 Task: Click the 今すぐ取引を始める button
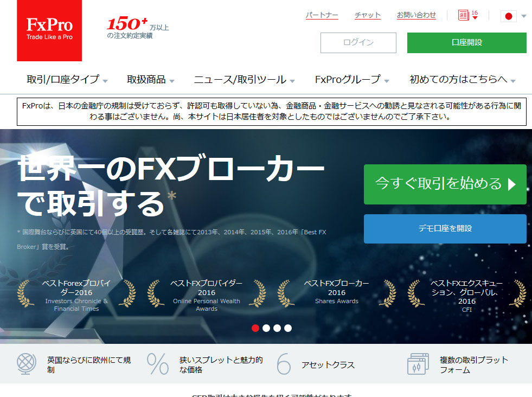point(445,184)
